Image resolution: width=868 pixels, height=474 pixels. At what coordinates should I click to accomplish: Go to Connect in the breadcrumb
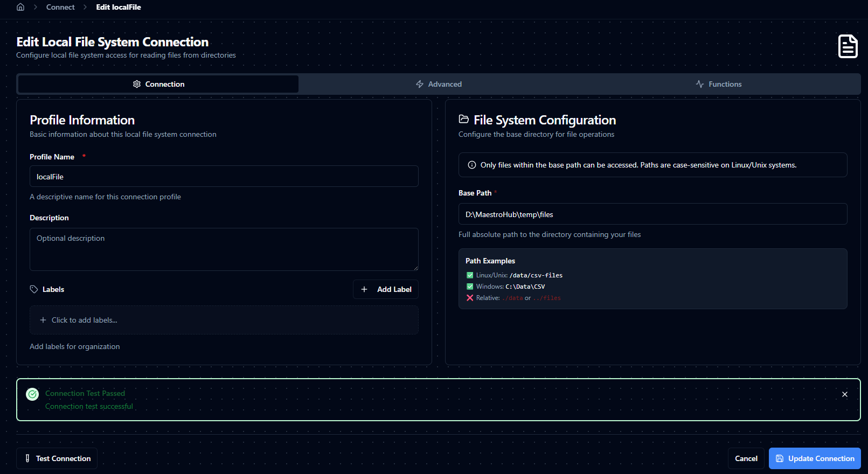[60, 7]
